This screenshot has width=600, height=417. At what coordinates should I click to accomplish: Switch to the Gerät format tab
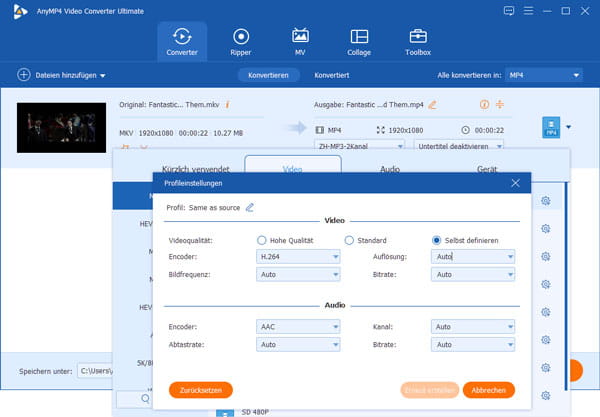[x=487, y=169]
